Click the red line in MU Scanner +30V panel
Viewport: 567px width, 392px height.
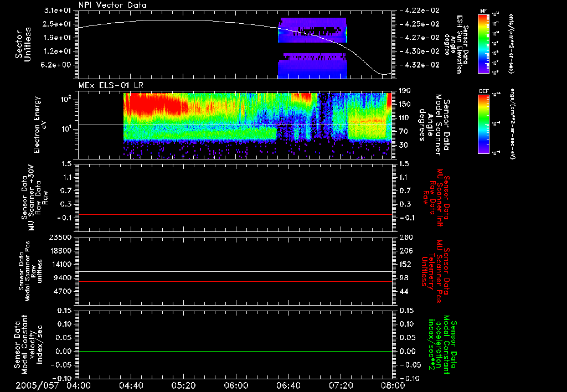tap(235, 214)
